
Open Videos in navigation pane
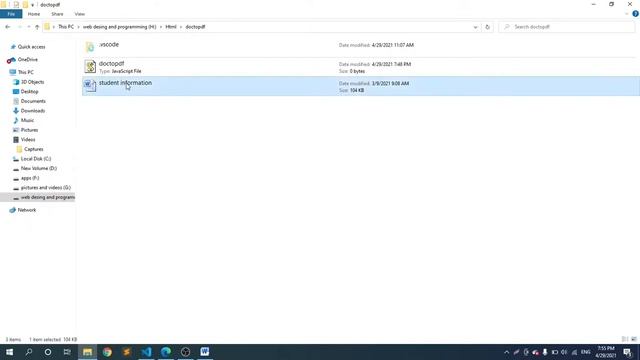click(x=28, y=140)
